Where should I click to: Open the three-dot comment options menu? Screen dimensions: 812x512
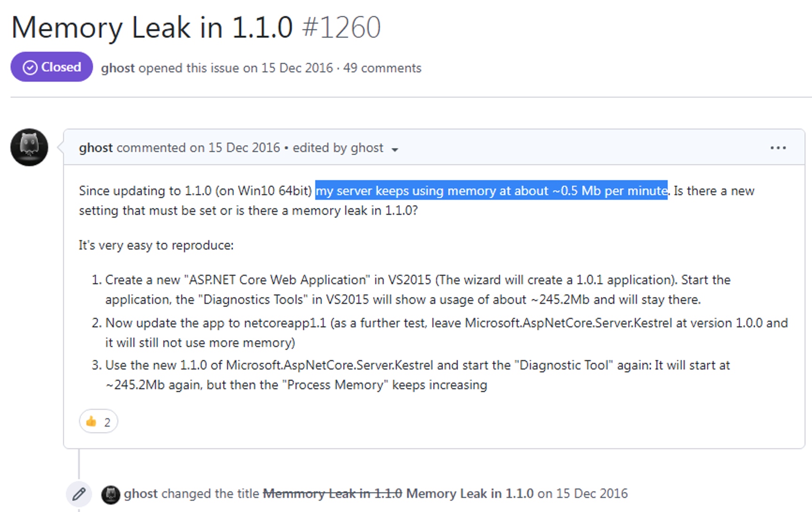(778, 148)
